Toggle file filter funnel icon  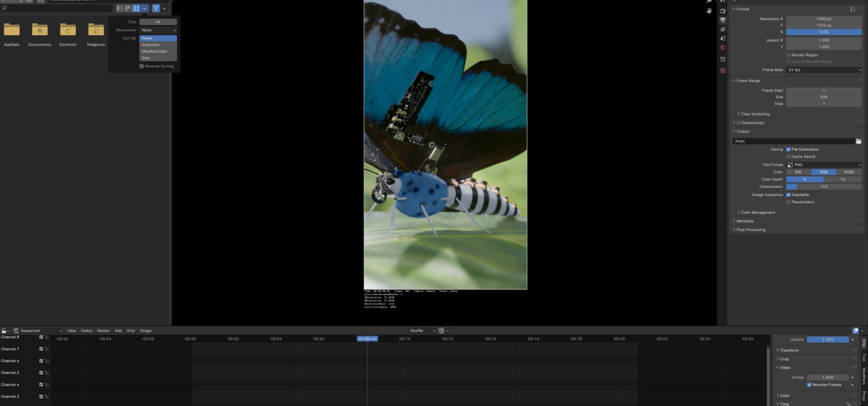click(156, 8)
